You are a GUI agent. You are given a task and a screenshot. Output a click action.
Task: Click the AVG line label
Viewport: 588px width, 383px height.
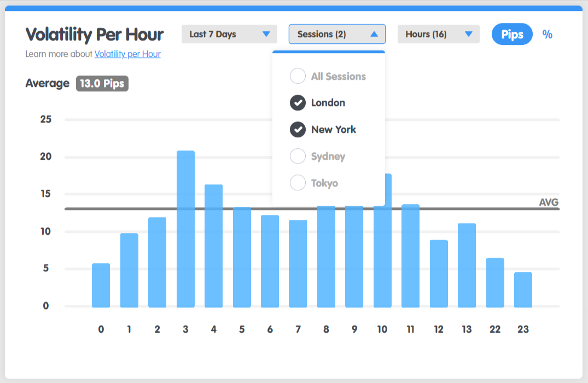pyautogui.click(x=549, y=202)
